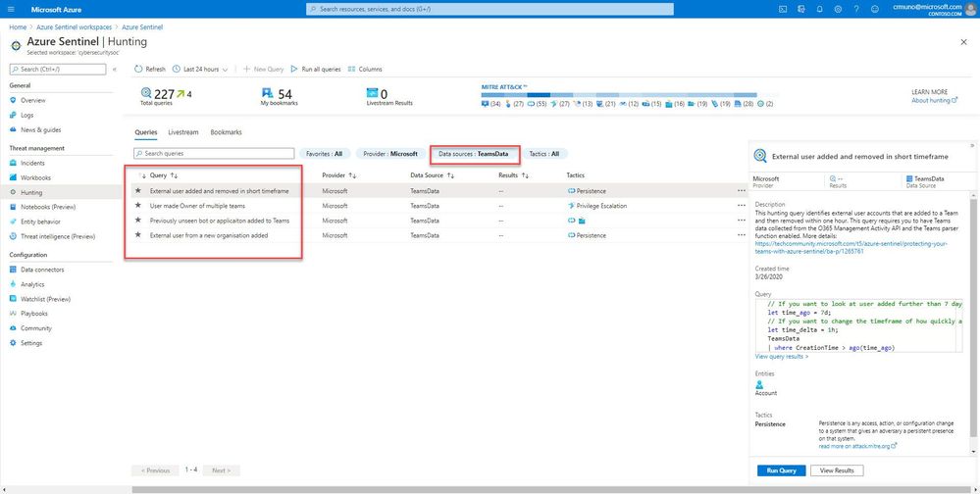The height and width of the screenshot is (494, 980).
Task: Open the feedback smiley icon
Action: (874, 10)
